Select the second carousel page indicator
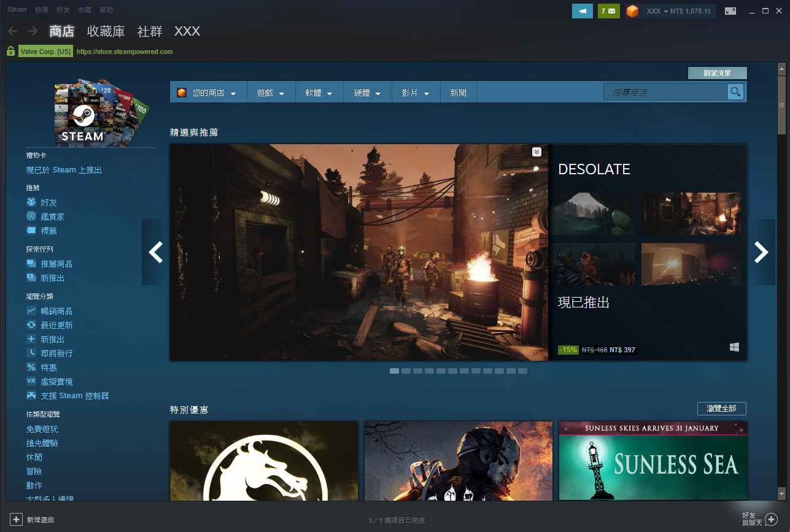 (406, 371)
